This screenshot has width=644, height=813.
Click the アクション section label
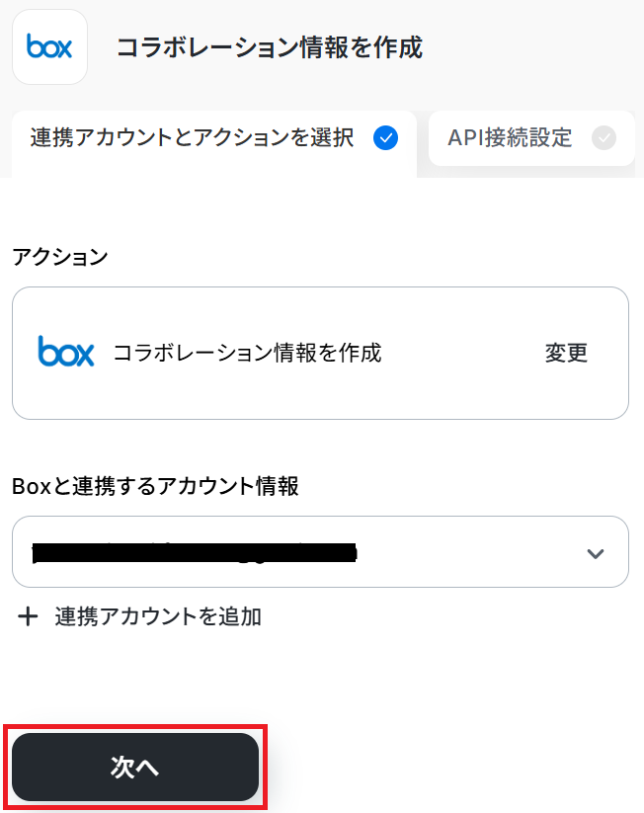(x=60, y=257)
